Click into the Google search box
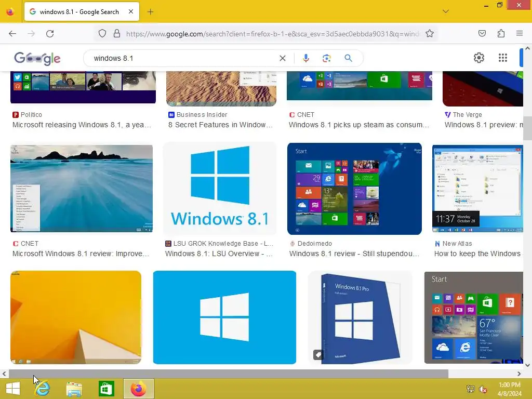This screenshot has height=399, width=532. pyautogui.click(x=183, y=58)
